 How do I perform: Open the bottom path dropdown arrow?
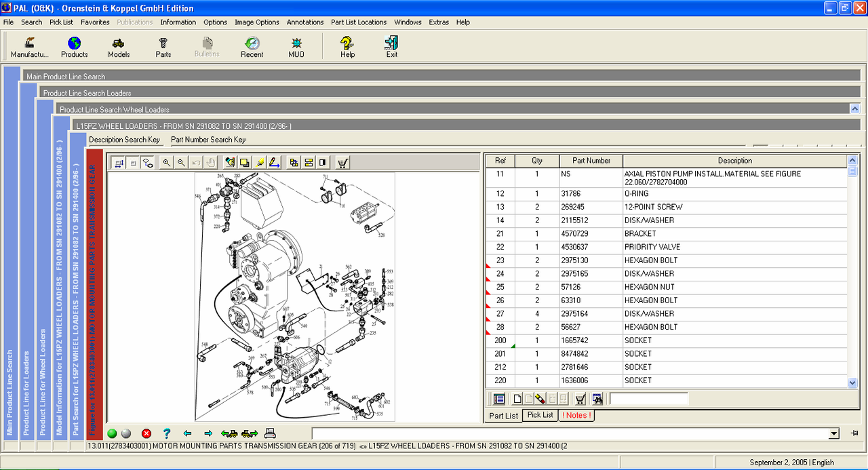click(x=834, y=433)
